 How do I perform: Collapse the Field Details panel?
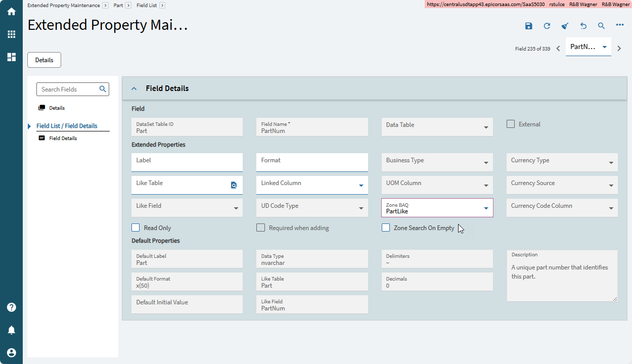pyautogui.click(x=134, y=88)
